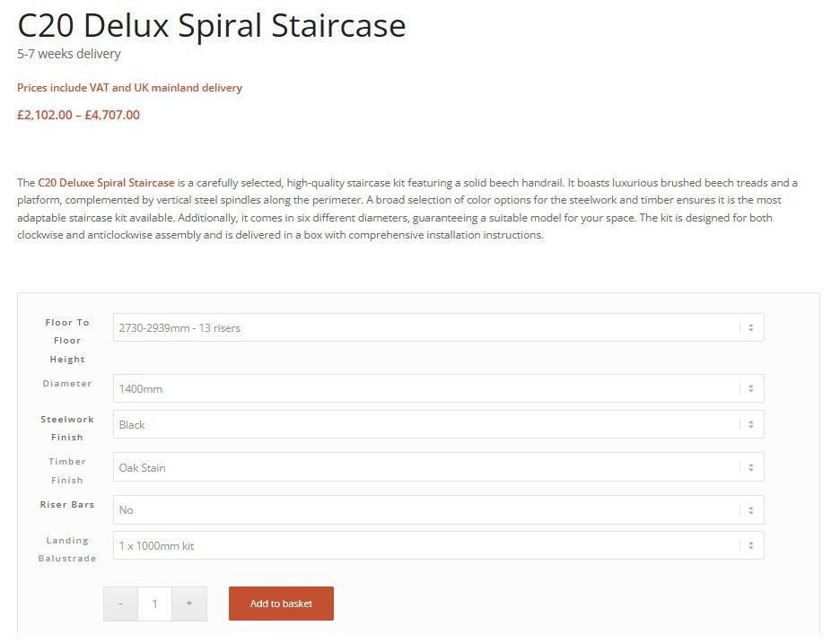
Task: Open the Diameter dropdown showing 1400mm
Action: point(438,388)
